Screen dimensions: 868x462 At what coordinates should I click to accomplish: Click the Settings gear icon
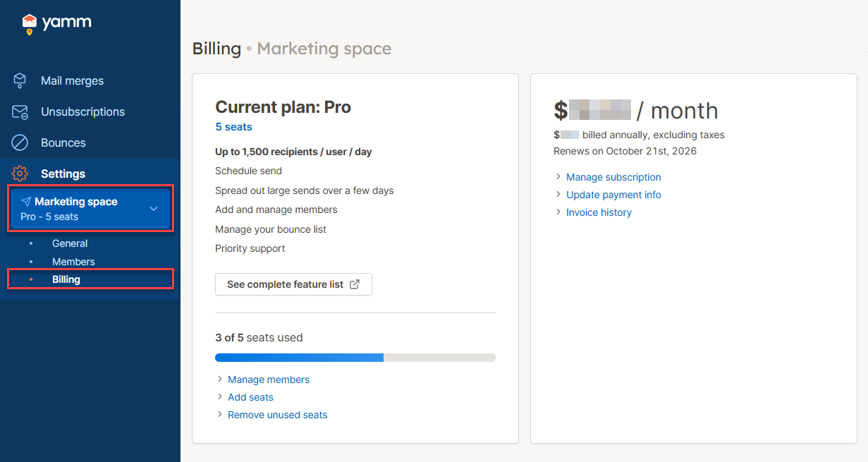click(20, 173)
